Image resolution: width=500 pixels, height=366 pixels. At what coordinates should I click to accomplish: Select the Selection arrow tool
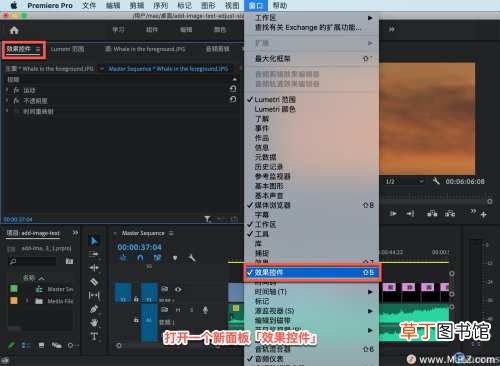(x=94, y=241)
